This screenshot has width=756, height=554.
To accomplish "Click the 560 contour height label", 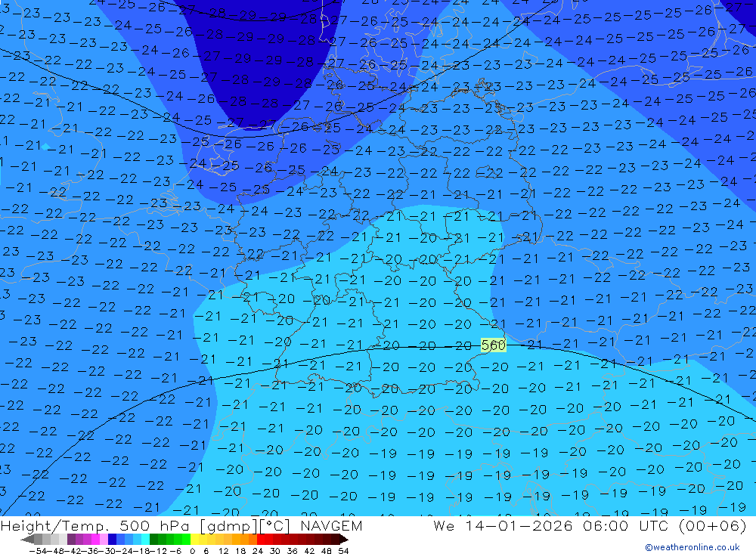I will 493,345.
